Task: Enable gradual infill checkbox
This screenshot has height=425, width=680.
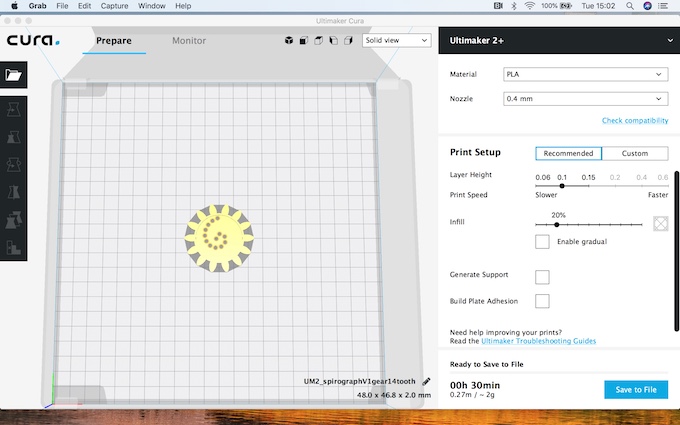Action: click(542, 242)
